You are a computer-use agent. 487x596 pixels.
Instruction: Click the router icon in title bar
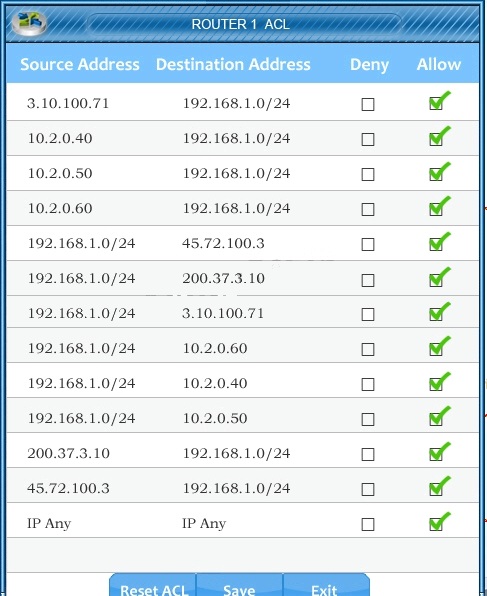[x=29, y=23]
